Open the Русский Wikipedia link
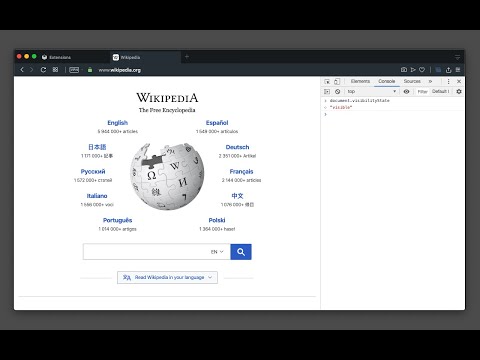Screen dimensions: 480x360 pos(93,171)
